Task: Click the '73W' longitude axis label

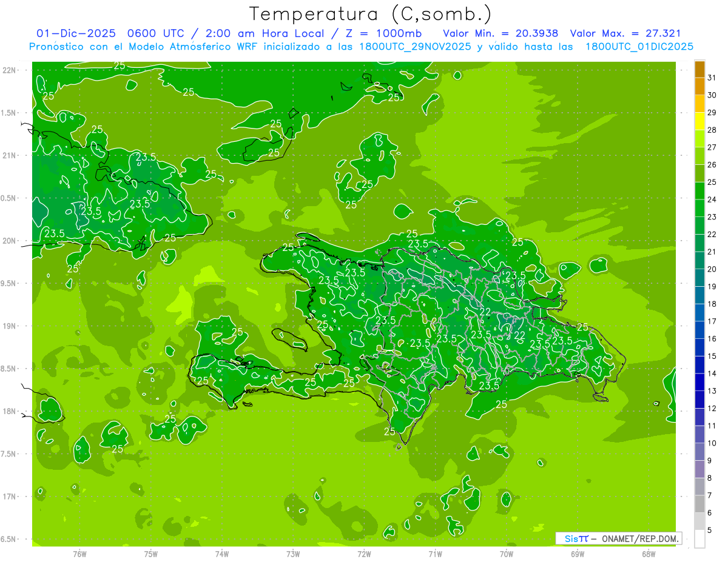Action: pos(293,554)
